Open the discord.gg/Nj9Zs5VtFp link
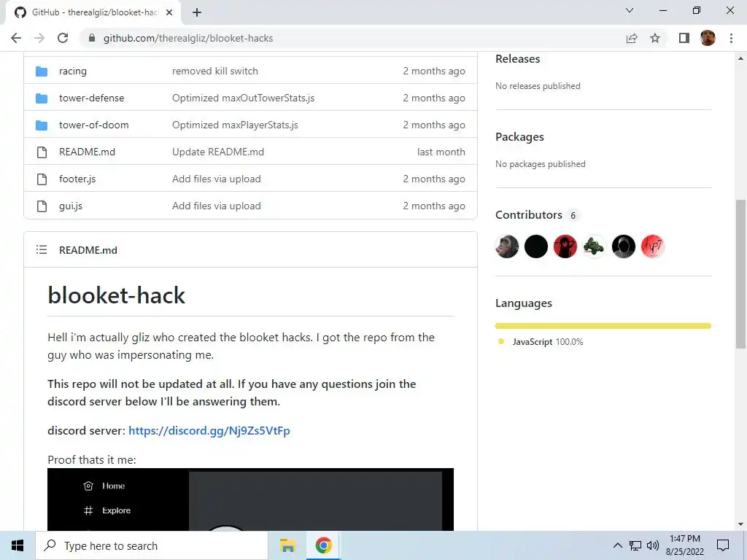This screenshot has width=747, height=560. [x=209, y=430]
